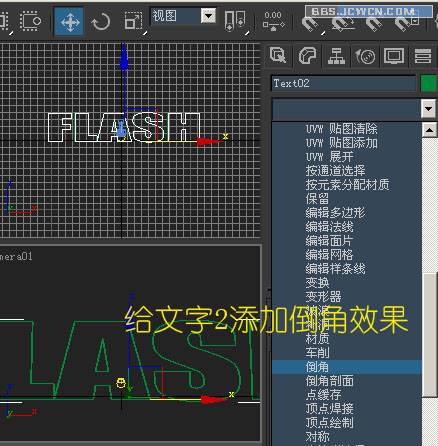Screen dimensions: 438x446
Task: Click the blue vertical axis arrow in top viewport
Action: pyautogui.click(x=124, y=57)
